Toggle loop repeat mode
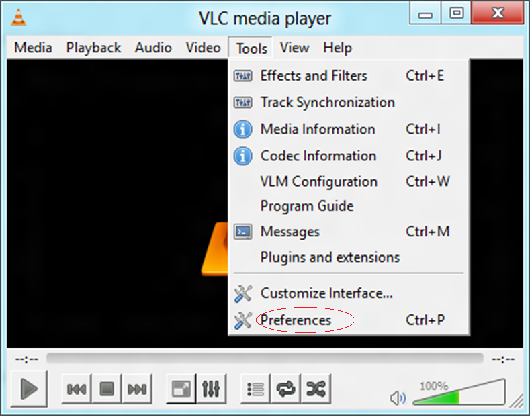 click(x=285, y=389)
